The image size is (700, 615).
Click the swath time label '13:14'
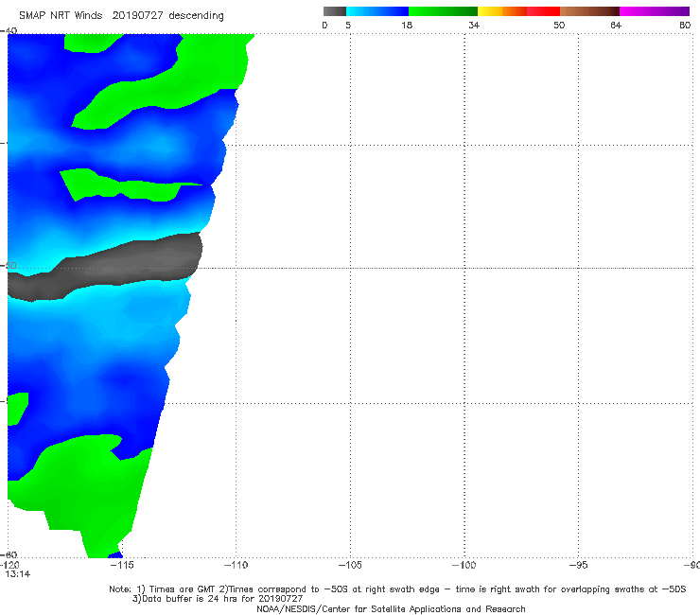pos(18,574)
